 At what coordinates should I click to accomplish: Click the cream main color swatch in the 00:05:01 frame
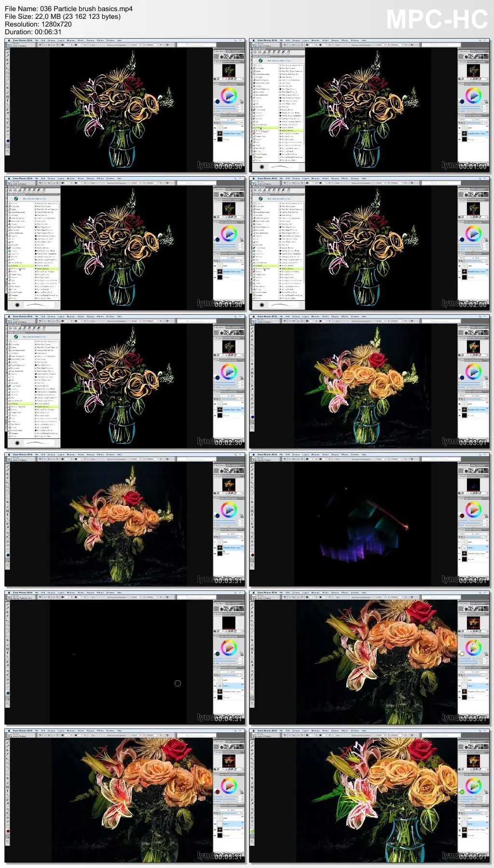[x=462, y=654]
